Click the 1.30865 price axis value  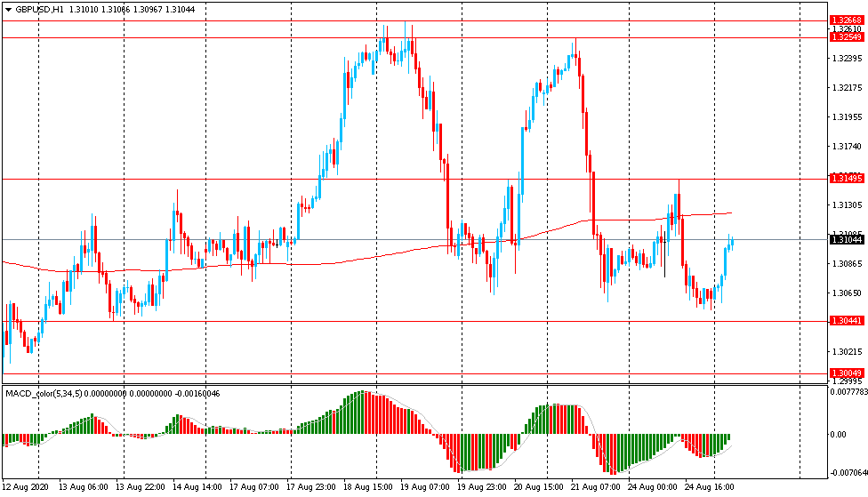(847, 263)
